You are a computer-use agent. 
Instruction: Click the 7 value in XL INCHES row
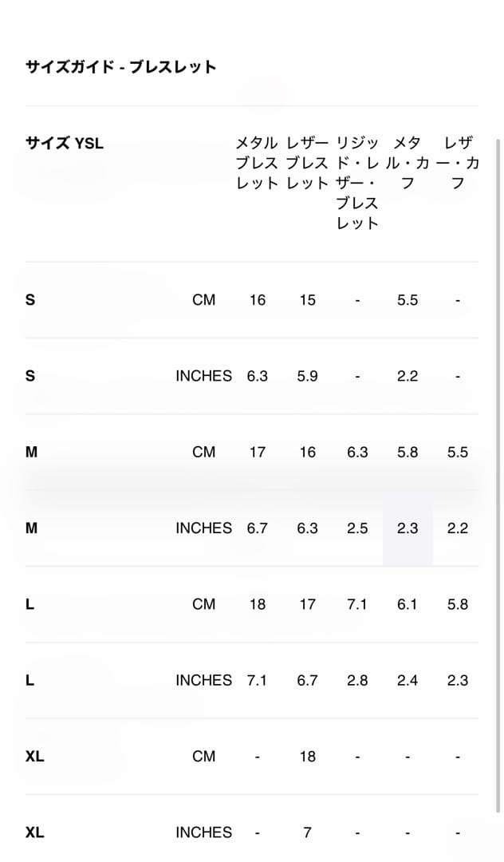pyautogui.click(x=308, y=832)
